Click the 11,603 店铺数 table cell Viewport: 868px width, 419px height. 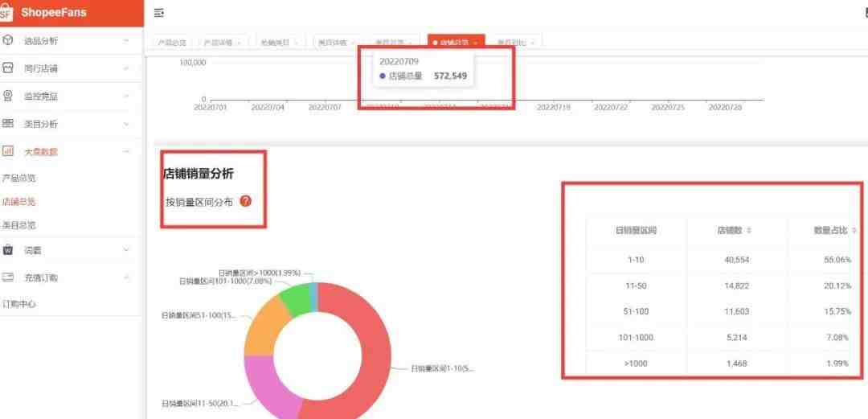(735, 311)
